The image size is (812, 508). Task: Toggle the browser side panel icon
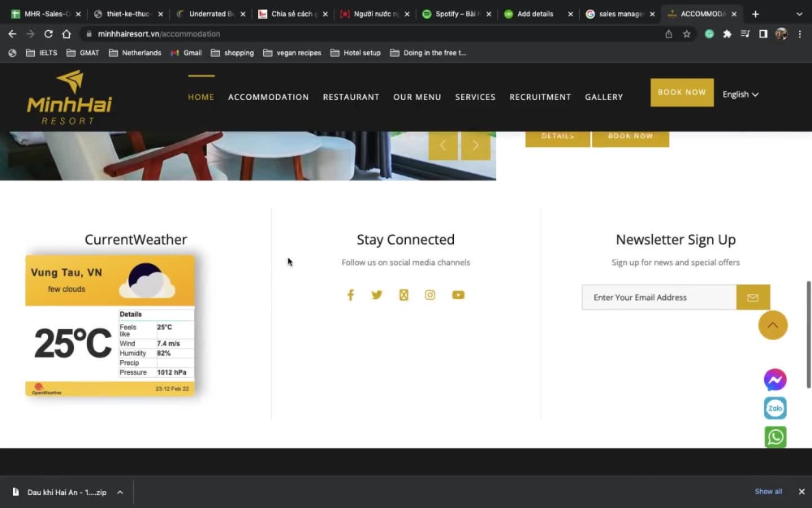[x=762, y=33]
